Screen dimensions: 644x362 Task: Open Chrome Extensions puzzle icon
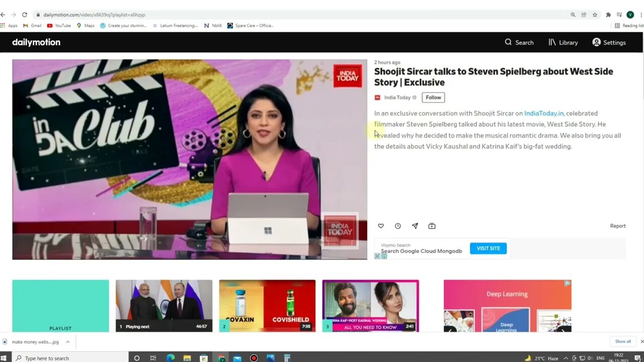click(x=608, y=15)
